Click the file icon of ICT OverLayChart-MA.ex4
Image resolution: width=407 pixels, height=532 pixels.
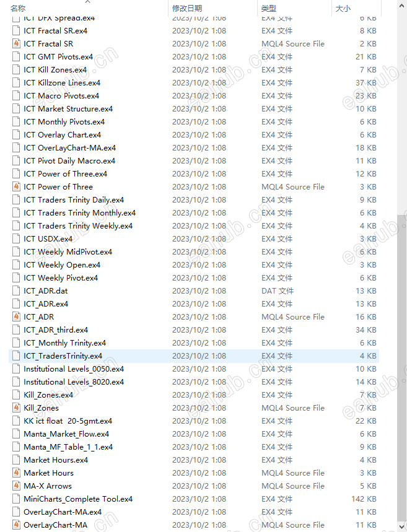click(16, 147)
